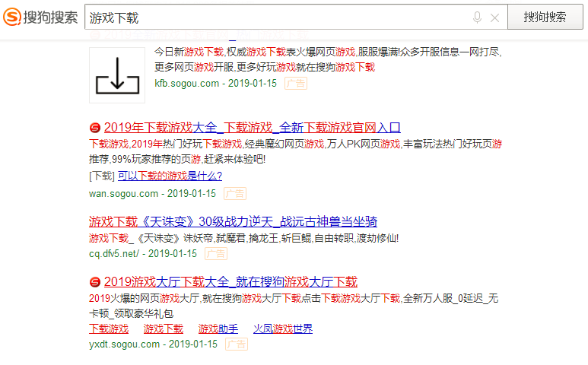Clear the search box with X icon
This screenshot has width=588, height=365.
(x=494, y=17)
